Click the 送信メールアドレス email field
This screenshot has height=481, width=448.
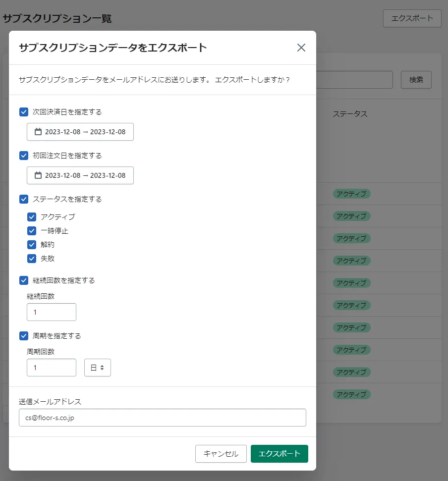click(163, 418)
